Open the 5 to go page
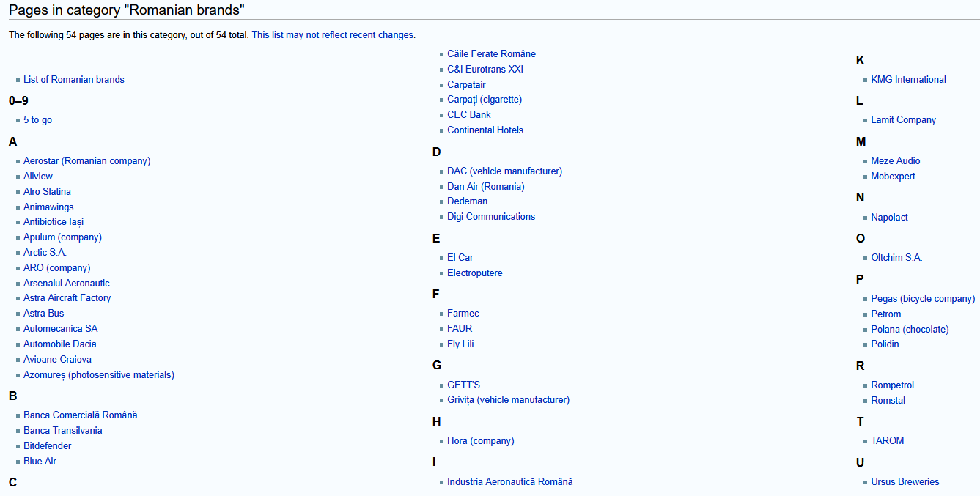The height and width of the screenshot is (496, 980). 37,119
